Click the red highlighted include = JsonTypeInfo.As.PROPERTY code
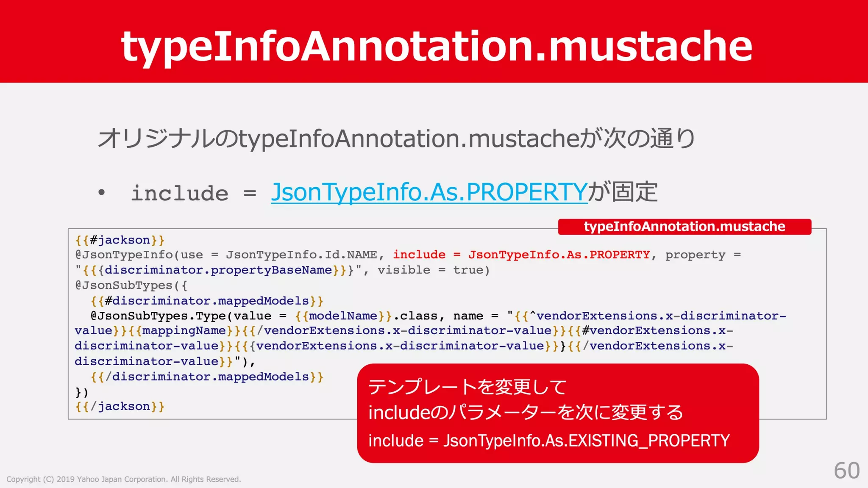Image resolution: width=868 pixels, height=488 pixels. click(521, 255)
